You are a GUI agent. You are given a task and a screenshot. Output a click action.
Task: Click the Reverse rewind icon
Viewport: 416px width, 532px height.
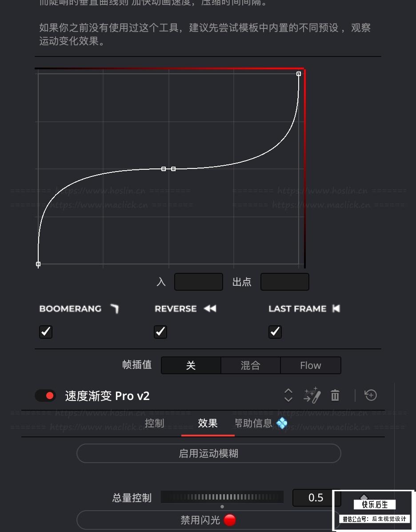(x=210, y=308)
